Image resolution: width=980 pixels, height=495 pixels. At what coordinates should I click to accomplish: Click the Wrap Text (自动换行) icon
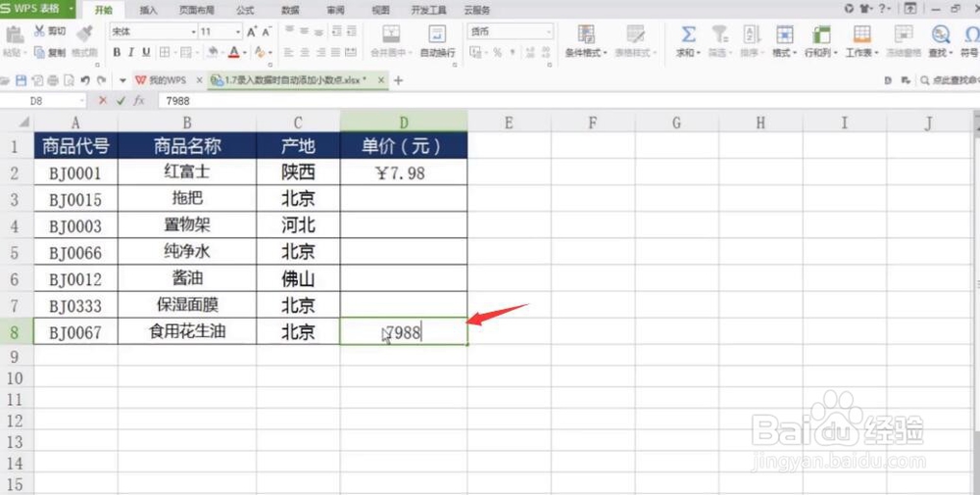pos(437,33)
